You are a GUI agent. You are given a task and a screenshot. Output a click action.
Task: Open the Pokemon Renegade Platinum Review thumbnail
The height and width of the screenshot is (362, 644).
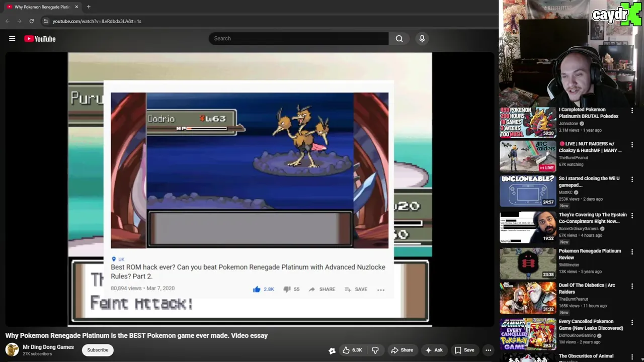click(528, 263)
